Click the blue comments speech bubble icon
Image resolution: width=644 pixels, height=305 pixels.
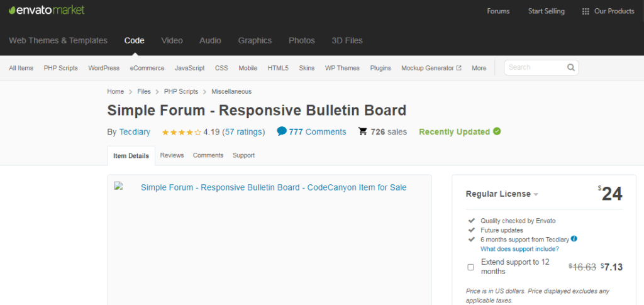pos(282,131)
